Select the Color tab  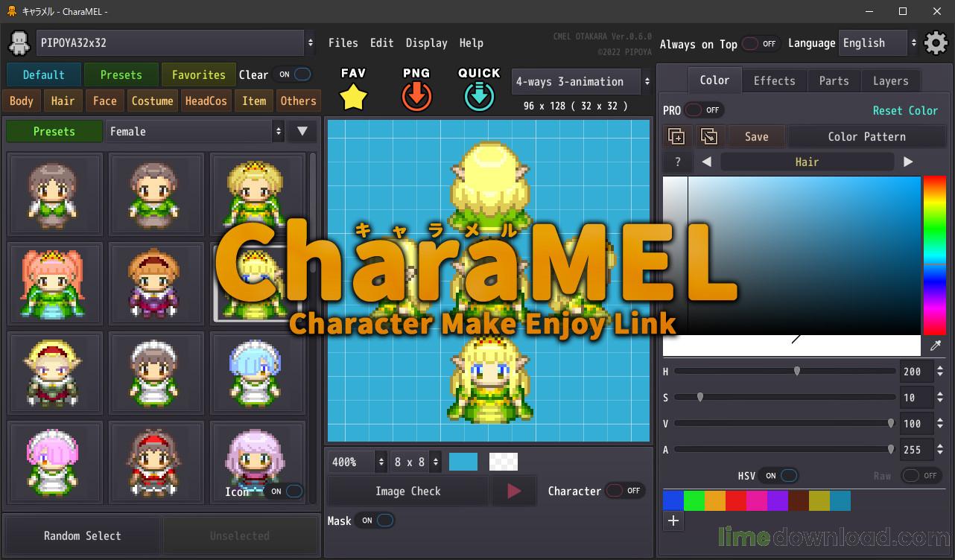[714, 80]
